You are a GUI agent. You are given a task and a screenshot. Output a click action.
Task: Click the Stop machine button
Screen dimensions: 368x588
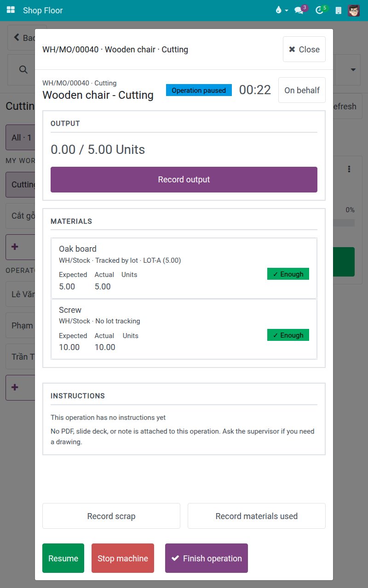coord(123,558)
